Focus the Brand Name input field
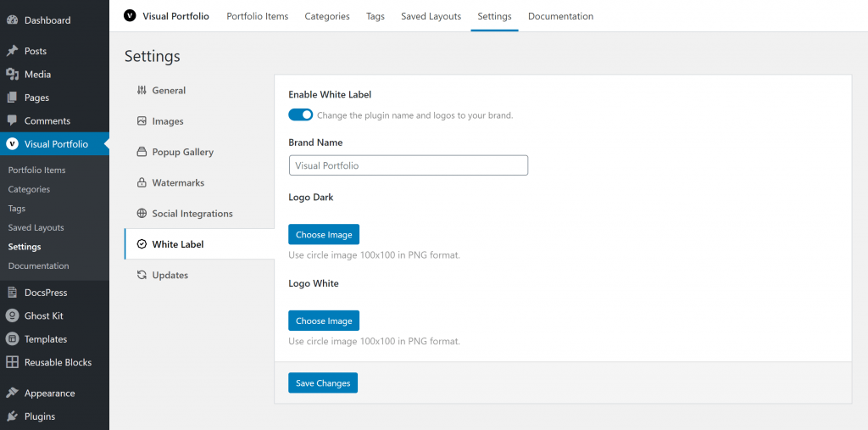This screenshot has width=868, height=430. coord(409,165)
